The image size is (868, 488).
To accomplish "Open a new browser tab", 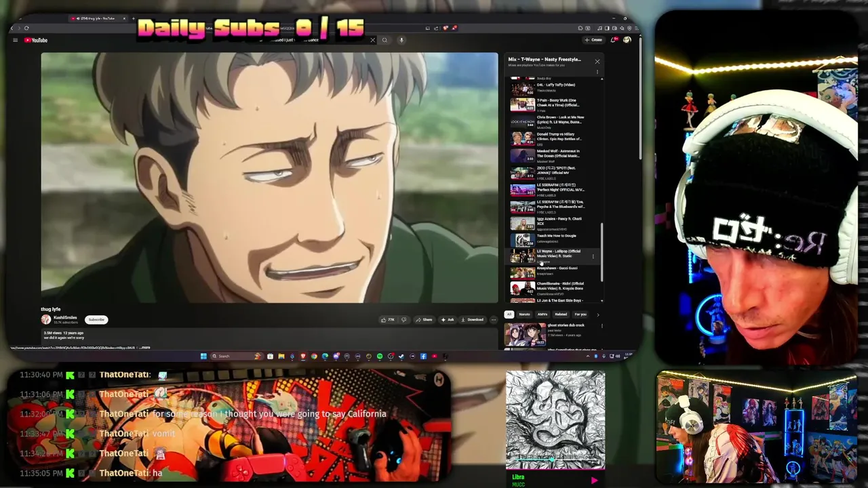I will [x=134, y=18].
